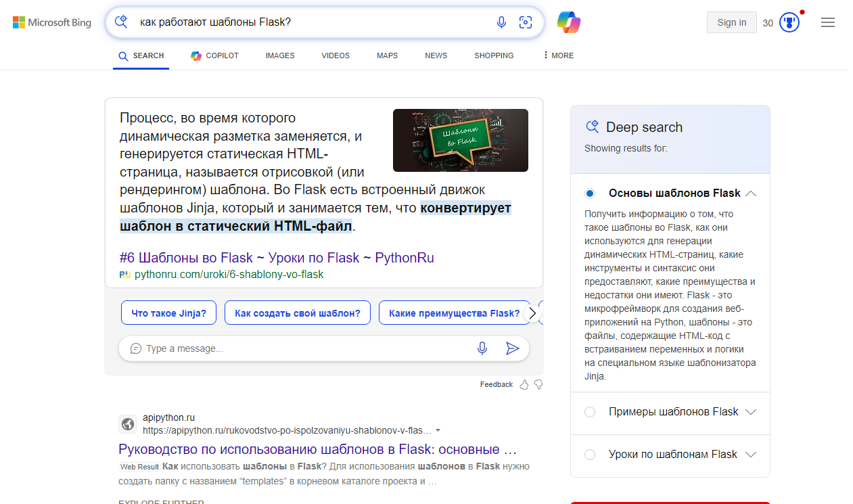Select the Примеры шаблонов Flask radio button
853x504 pixels.
[590, 412]
